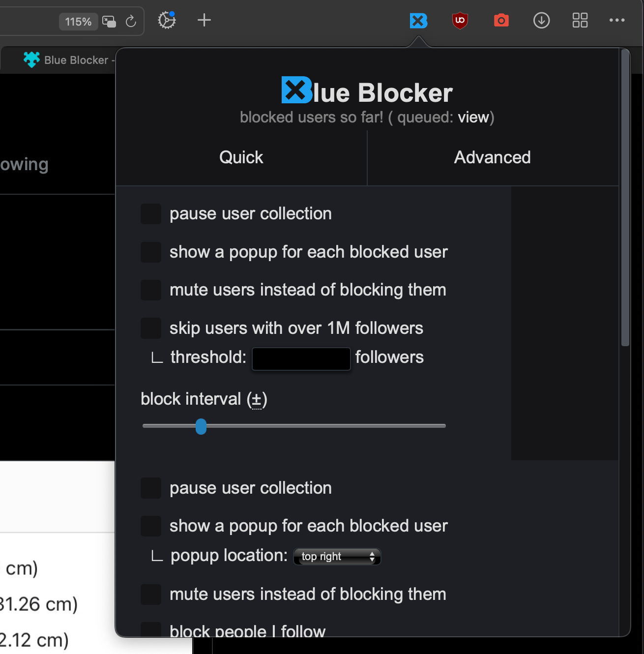Click the page reload icon
The image size is (644, 654).
click(x=131, y=22)
